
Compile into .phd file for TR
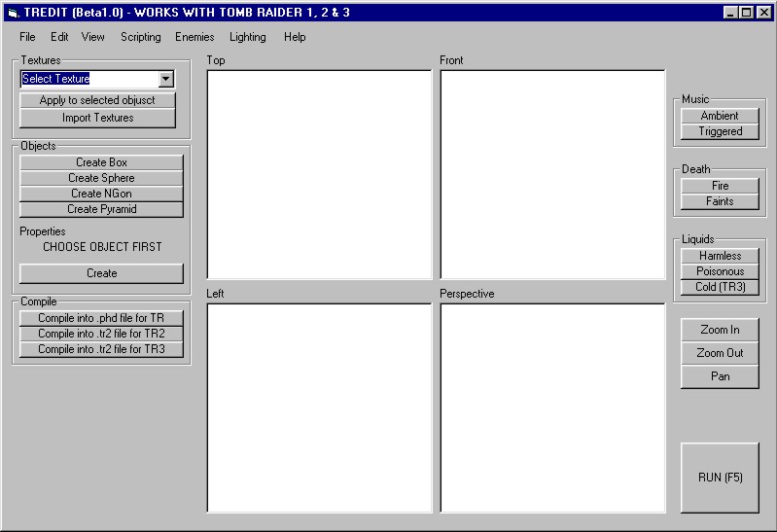pyautogui.click(x=101, y=318)
